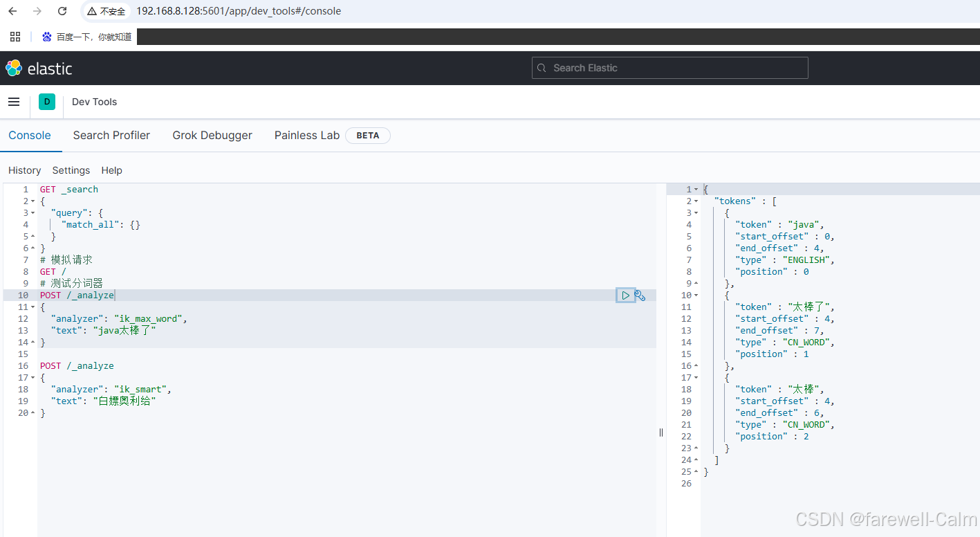Open the Elastic home logo
The height and width of the screenshot is (537, 980).
[39, 68]
